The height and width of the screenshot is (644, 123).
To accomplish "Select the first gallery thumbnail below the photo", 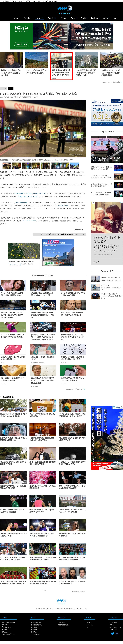I will pos(7,166).
